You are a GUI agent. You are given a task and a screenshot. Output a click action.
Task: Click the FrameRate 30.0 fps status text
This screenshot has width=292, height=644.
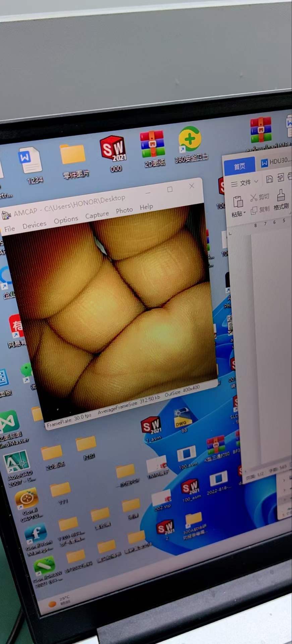coord(69,420)
